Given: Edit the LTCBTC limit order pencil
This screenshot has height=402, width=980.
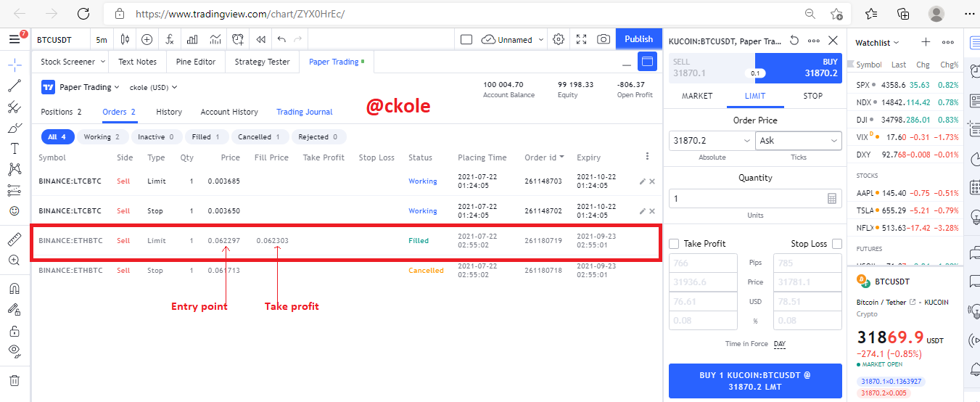Looking at the screenshot, I should pos(642,181).
